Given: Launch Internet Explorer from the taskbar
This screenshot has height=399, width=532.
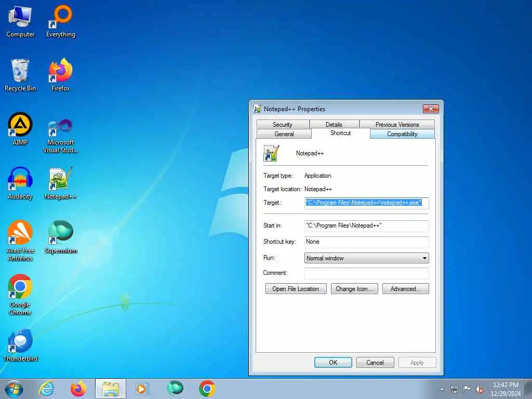Looking at the screenshot, I should pyautogui.click(x=46, y=389).
